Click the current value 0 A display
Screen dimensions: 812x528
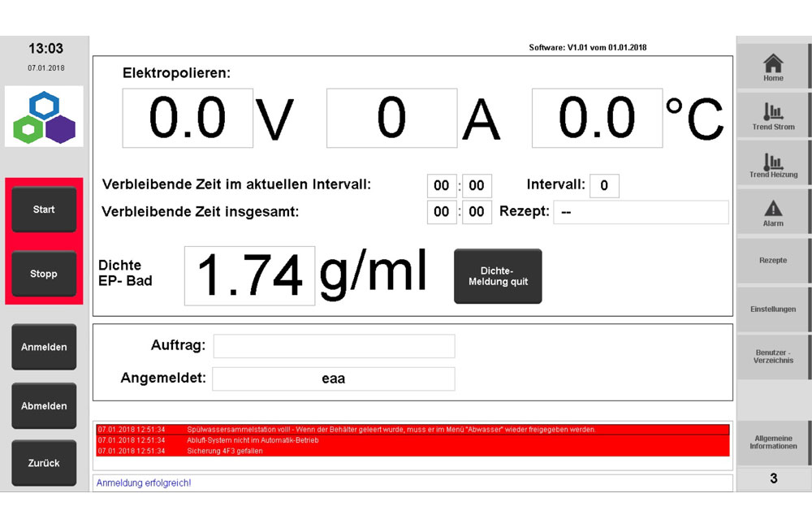[391, 118]
